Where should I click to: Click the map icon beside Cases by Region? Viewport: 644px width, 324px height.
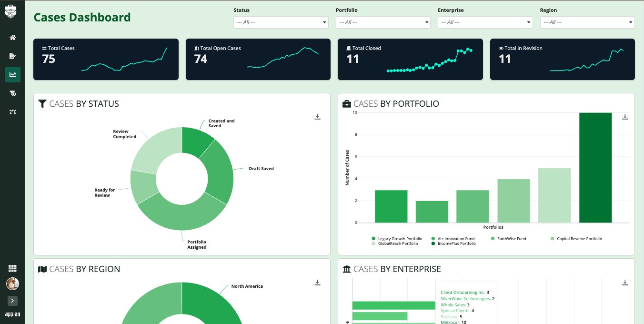point(42,269)
